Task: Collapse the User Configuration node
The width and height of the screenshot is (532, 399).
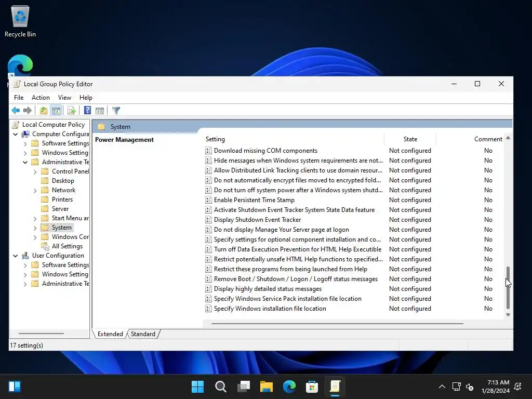Action: [15, 256]
